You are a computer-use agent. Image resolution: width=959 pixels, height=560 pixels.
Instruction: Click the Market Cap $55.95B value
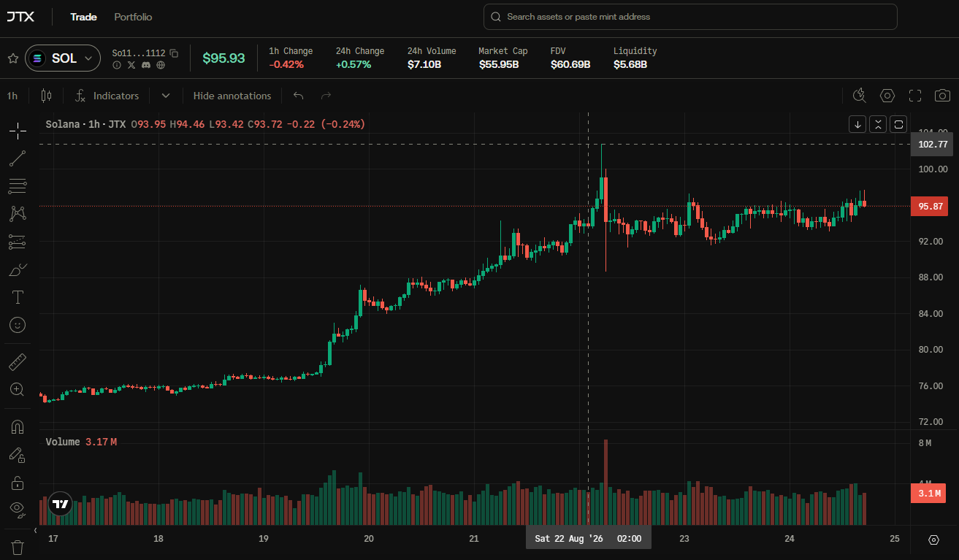(x=499, y=64)
